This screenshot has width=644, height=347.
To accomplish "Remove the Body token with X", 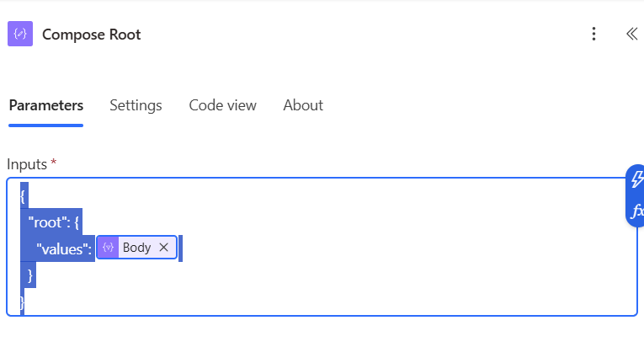I will (164, 248).
